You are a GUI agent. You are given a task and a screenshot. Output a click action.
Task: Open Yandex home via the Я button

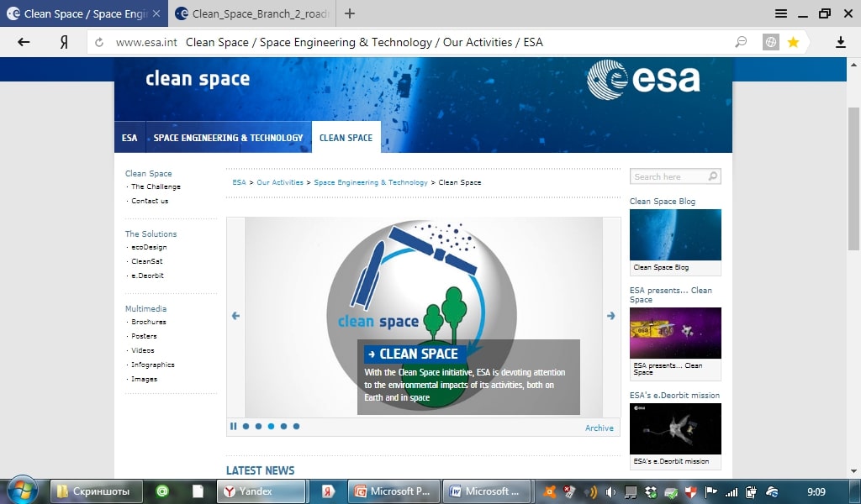coord(64,42)
